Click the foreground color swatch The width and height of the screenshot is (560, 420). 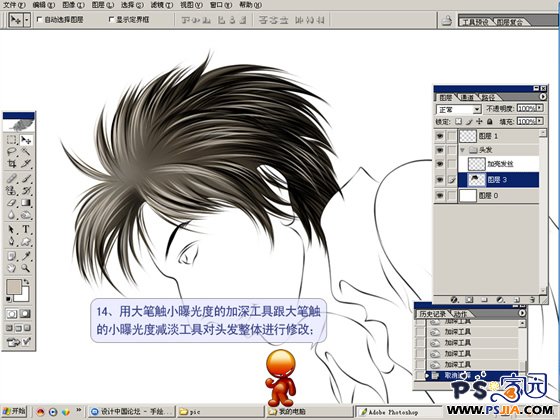[x=14, y=287]
